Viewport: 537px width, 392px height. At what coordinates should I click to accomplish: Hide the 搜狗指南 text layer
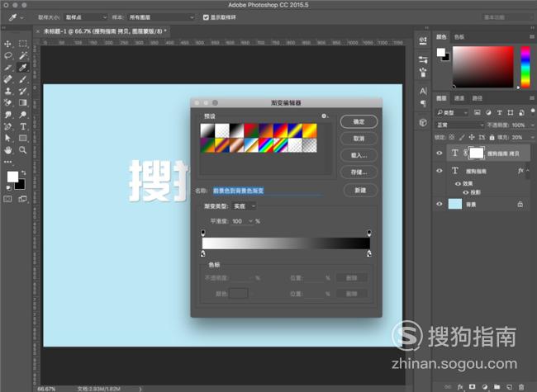click(440, 171)
